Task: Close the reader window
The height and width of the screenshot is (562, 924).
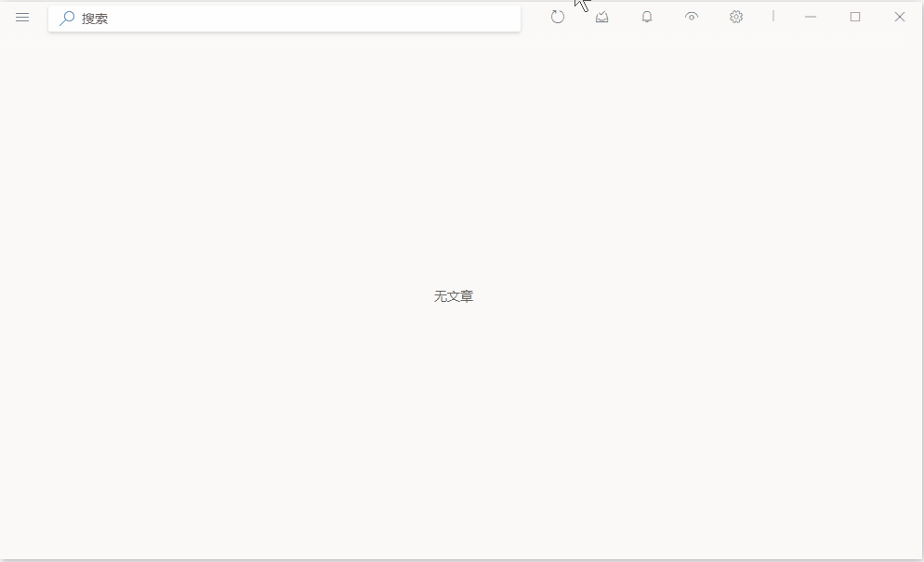Action: (x=900, y=17)
